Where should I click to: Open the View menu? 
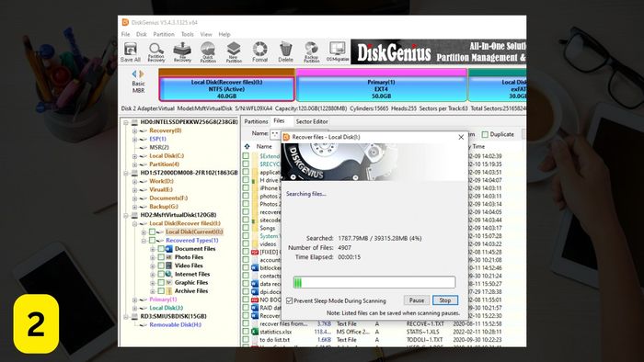(x=206, y=34)
